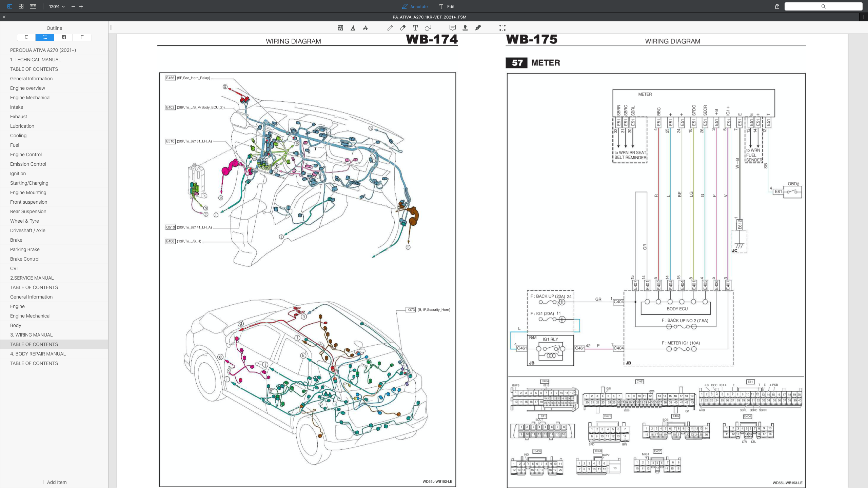Open the zoom percentage chevron menu
The width and height of the screenshot is (868, 488).
[62, 6]
